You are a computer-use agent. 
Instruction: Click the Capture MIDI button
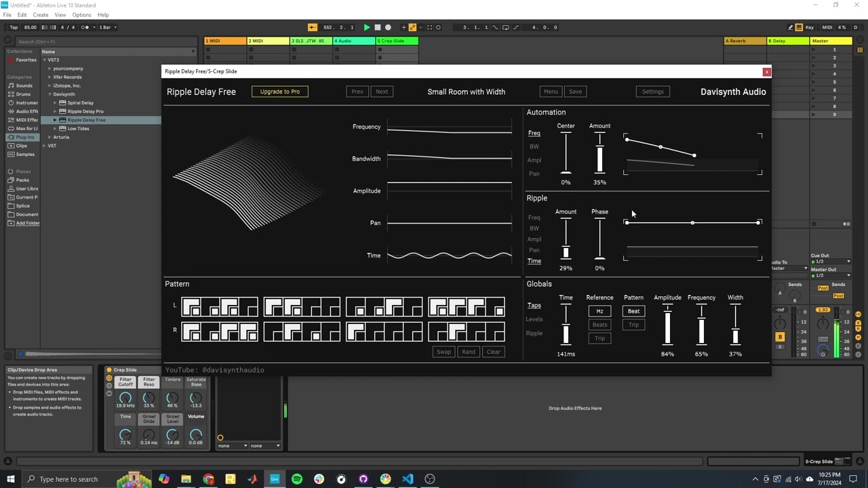point(429,27)
